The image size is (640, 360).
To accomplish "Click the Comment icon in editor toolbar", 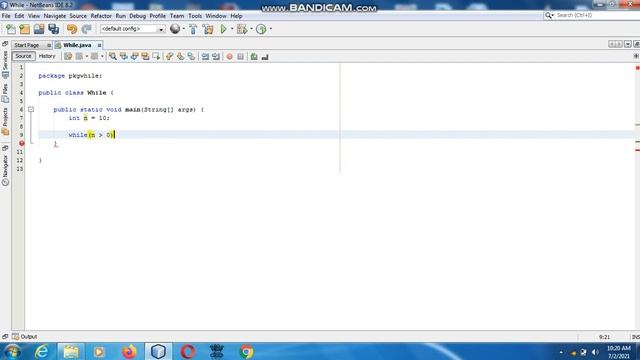I will 254,57.
